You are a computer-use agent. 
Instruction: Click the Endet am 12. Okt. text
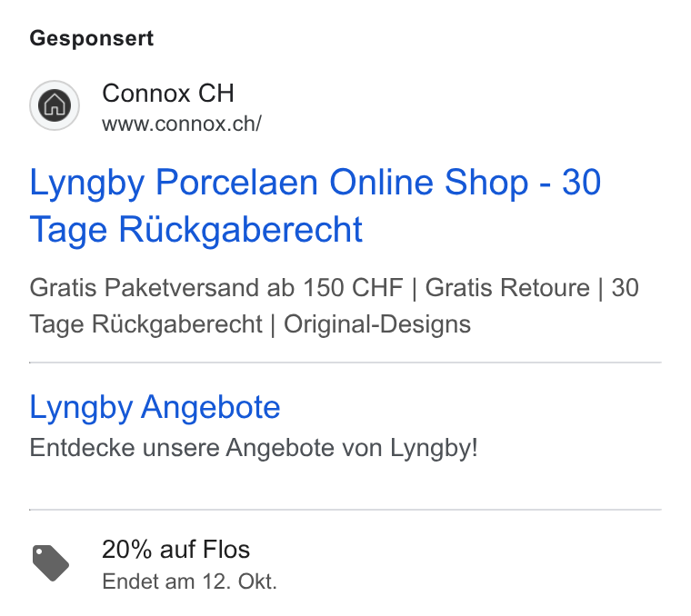189,581
